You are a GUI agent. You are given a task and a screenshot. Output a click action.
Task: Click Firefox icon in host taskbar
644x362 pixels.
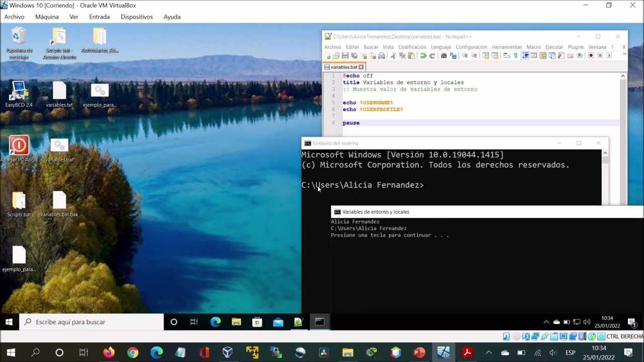[x=108, y=352]
